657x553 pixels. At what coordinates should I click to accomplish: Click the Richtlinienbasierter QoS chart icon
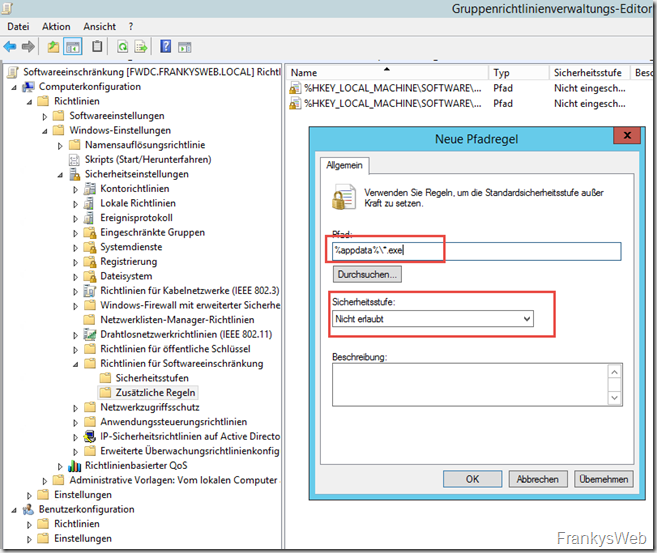[x=75, y=466]
